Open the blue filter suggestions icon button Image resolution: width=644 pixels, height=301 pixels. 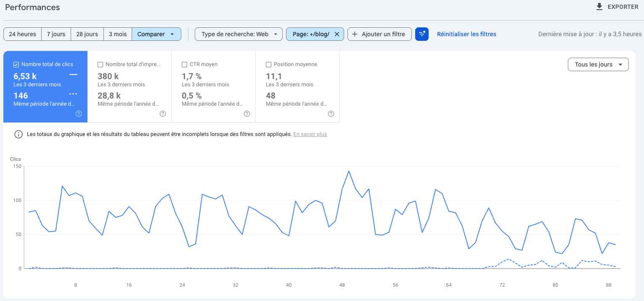422,34
